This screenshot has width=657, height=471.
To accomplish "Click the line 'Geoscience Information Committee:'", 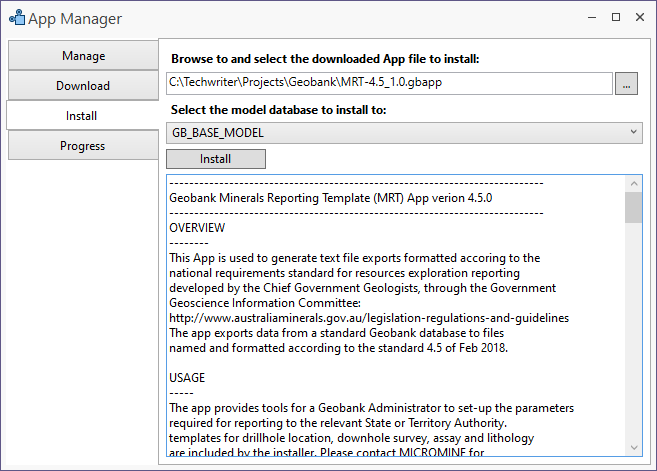I will 265,303.
